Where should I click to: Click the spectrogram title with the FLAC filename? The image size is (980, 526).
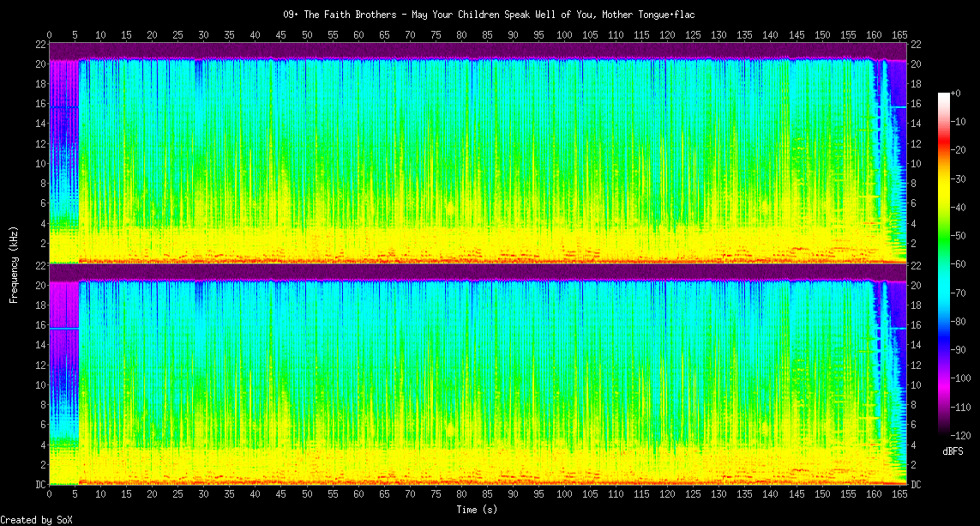[x=489, y=15]
